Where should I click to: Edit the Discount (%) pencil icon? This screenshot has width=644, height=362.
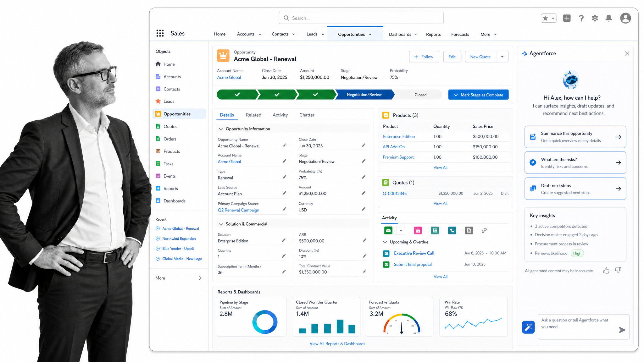click(364, 256)
